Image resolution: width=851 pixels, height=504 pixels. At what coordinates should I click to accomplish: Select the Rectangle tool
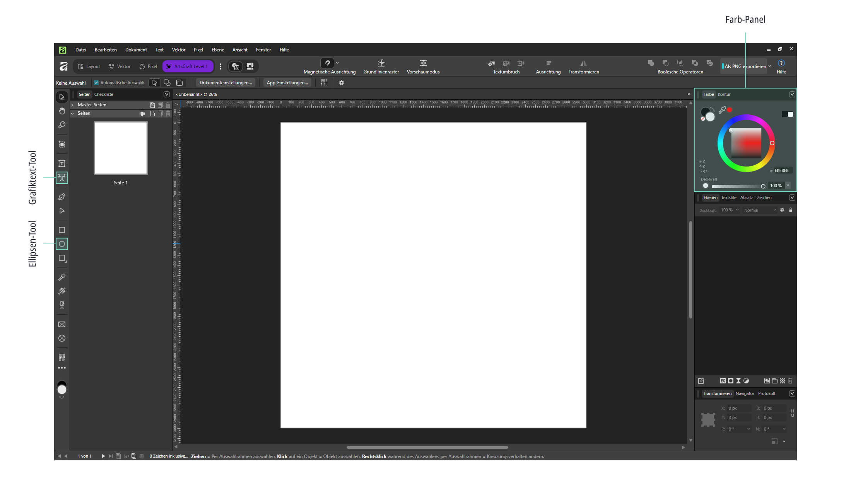click(x=62, y=230)
